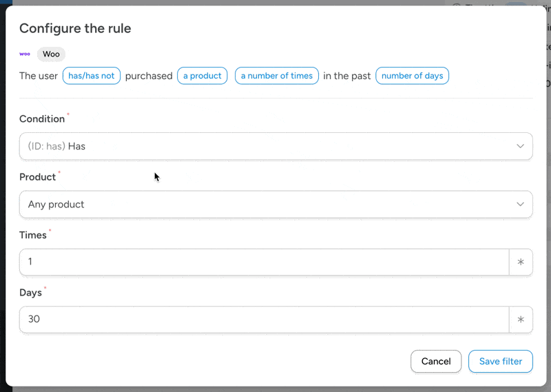The image size is (551, 392).
Task: Save the filter with Save filter button
Action: pyautogui.click(x=500, y=361)
